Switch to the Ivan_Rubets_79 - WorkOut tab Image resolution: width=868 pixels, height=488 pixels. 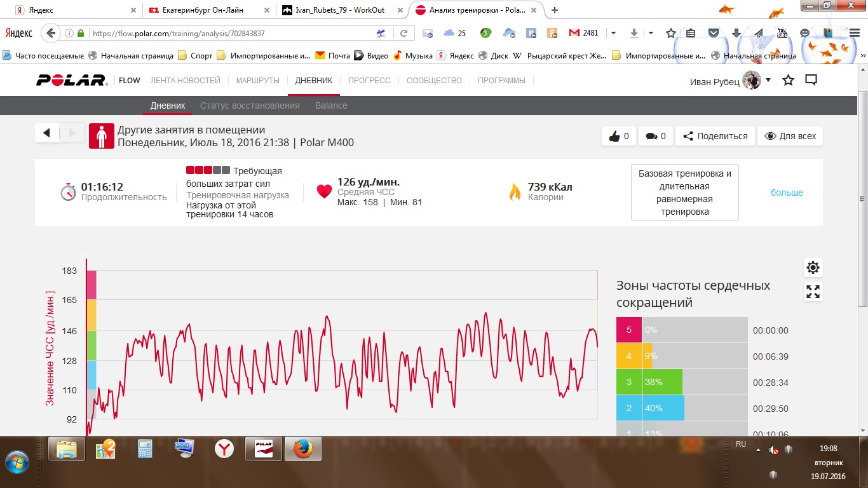(x=342, y=10)
